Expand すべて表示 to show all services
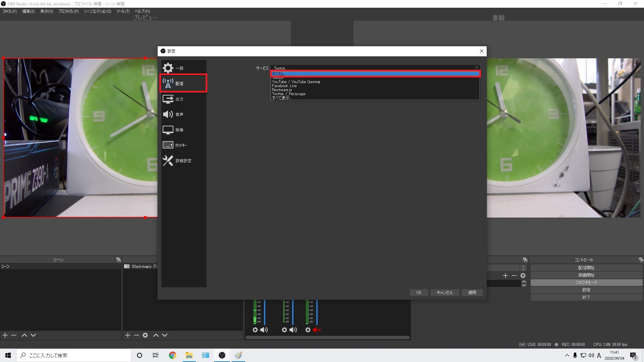Screen dimensions: 644x362 click(282, 98)
